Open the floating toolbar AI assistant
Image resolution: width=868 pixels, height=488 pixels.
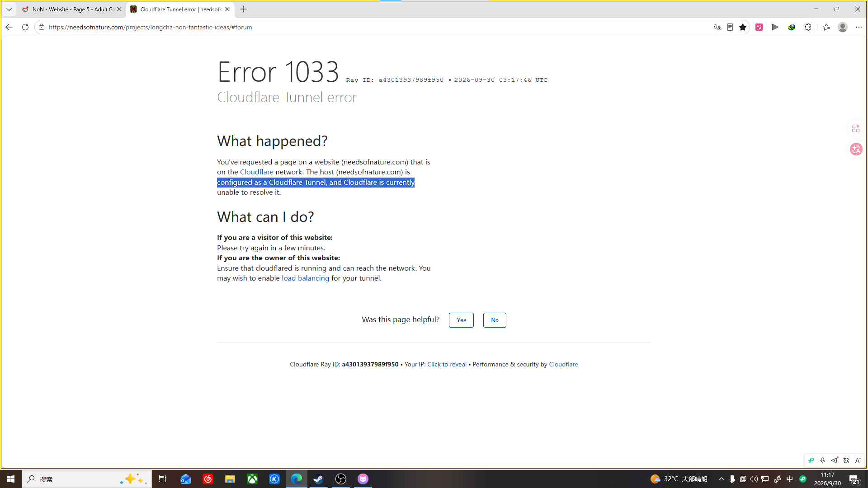point(858,460)
